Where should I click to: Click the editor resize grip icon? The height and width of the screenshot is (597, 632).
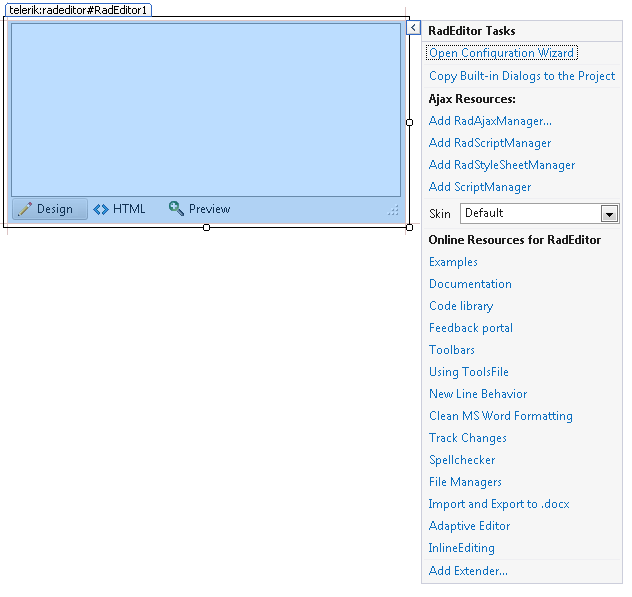point(393,210)
